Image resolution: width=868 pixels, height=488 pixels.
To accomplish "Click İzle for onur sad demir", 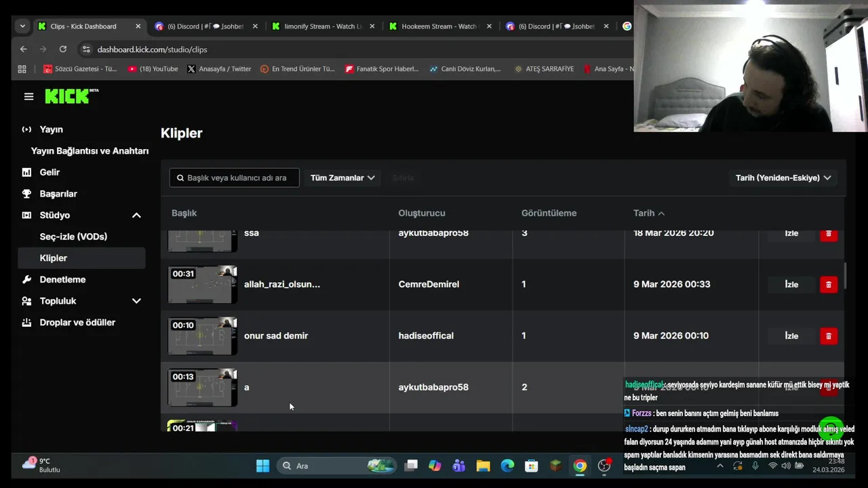I will (x=791, y=336).
